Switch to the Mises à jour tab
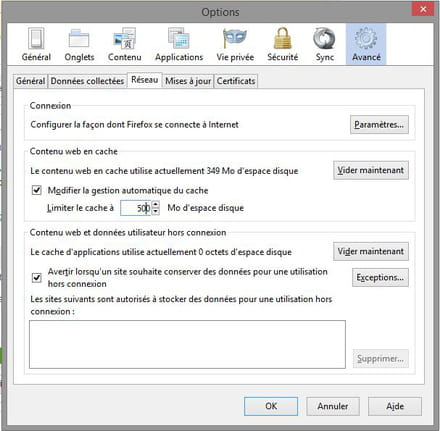The image size is (440, 431). click(188, 81)
